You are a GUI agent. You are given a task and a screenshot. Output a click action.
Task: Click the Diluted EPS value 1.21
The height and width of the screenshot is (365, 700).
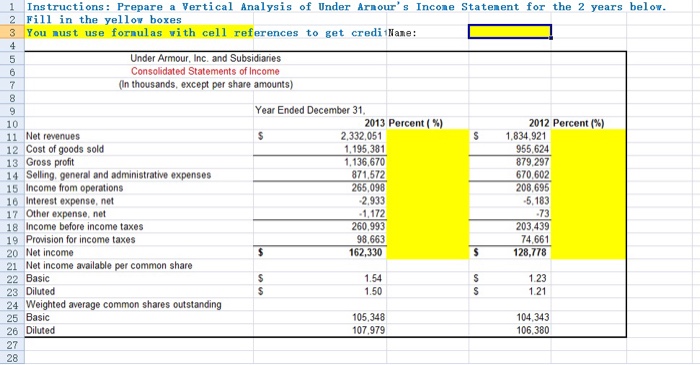tap(538, 291)
